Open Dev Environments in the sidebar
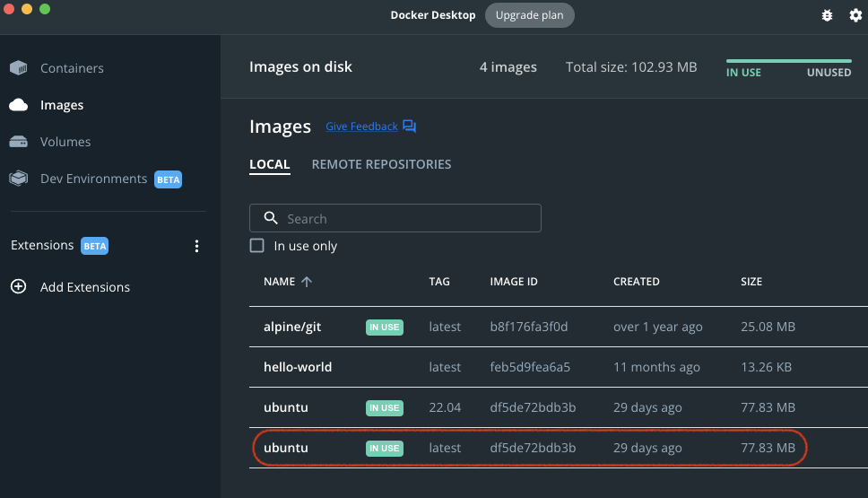868x498 pixels. click(x=93, y=179)
